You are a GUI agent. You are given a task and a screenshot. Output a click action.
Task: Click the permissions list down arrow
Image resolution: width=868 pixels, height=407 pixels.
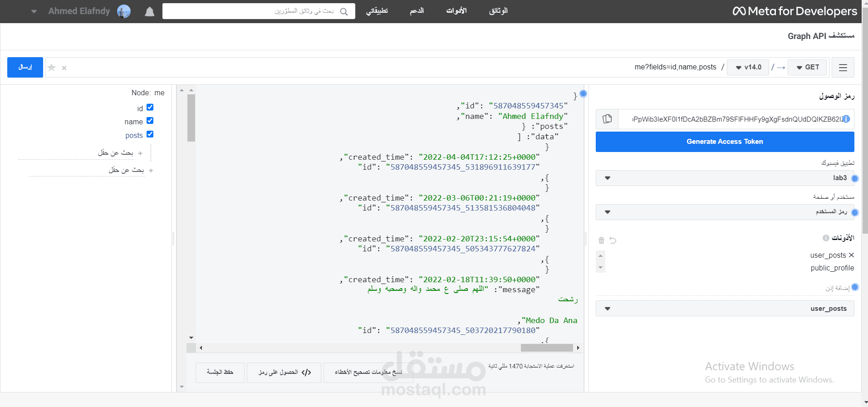tap(601, 268)
